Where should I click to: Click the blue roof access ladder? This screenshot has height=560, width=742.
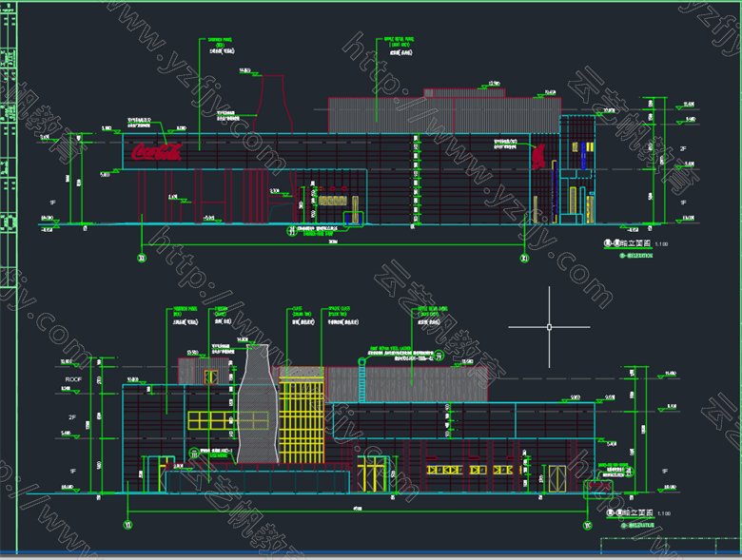click(x=362, y=380)
